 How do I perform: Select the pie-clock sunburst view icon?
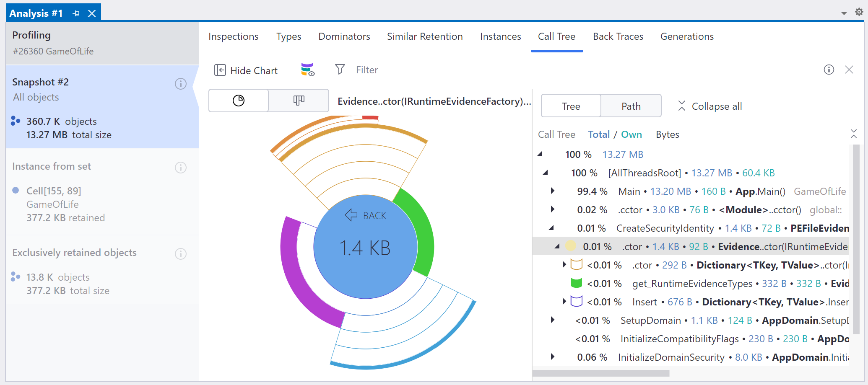[238, 101]
